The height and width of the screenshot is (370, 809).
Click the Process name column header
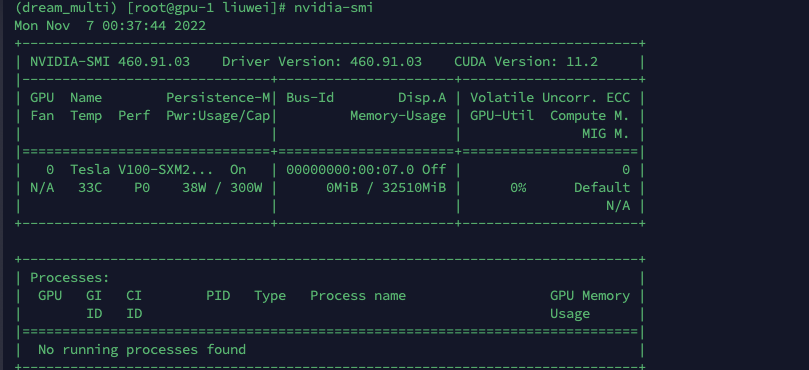tap(358, 296)
